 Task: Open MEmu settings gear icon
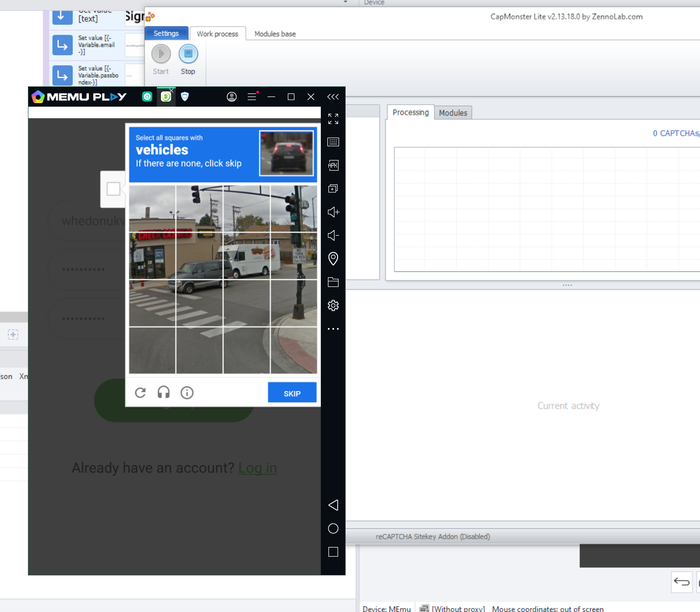tap(333, 305)
